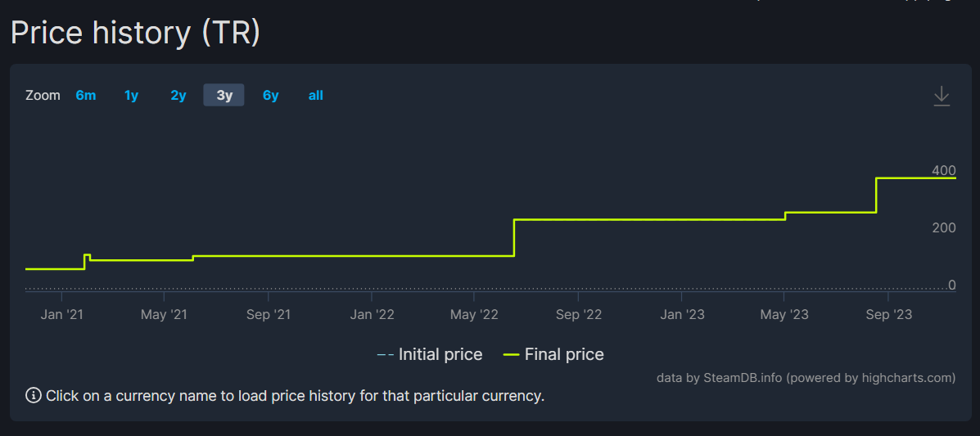This screenshot has height=436, width=980.
Task: Set zoom range to 6m
Action: [85, 96]
